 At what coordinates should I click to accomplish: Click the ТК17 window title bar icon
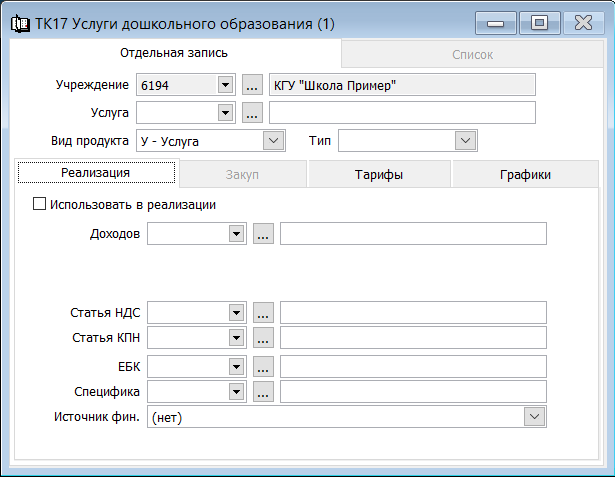(20, 24)
